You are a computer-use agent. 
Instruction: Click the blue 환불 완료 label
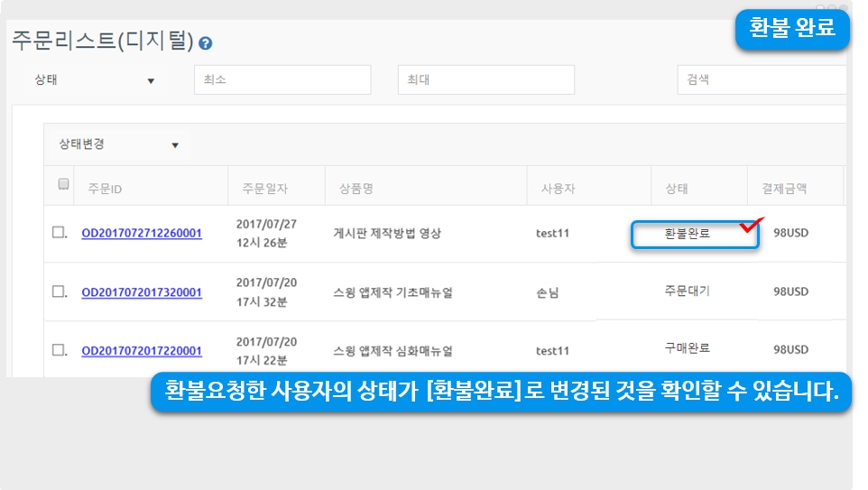pyautogui.click(x=791, y=29)
